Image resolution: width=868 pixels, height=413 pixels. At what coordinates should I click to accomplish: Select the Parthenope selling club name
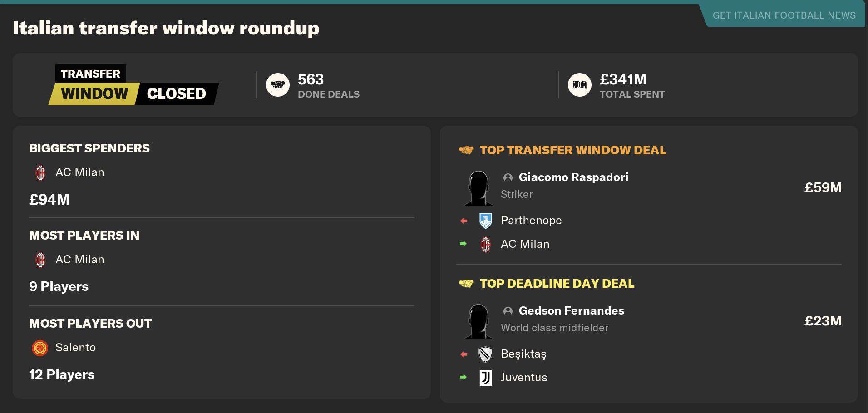(531, 221)
